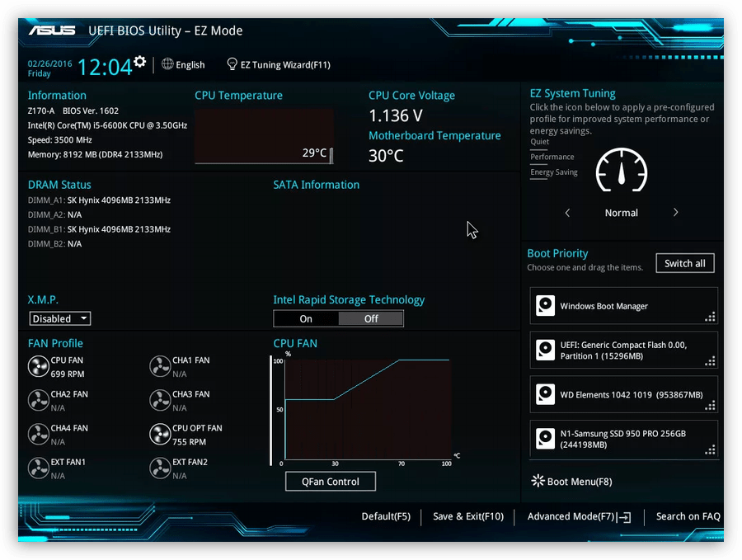This screenshot has height=560, width=742.
Task: Click the CPU OPT FAN fan icon
Action: click(x=160, y=434)
